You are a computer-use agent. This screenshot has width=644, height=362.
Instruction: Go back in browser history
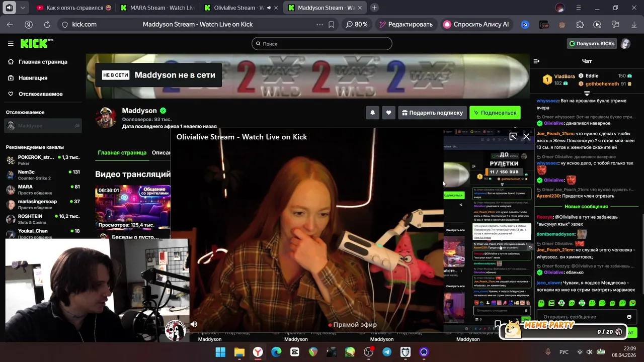pos(10,24)
